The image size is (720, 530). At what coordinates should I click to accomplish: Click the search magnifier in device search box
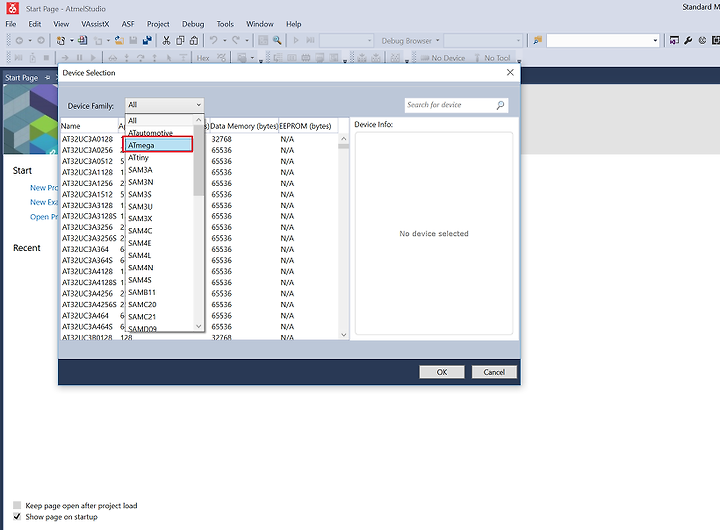click(x=501, y=105)
